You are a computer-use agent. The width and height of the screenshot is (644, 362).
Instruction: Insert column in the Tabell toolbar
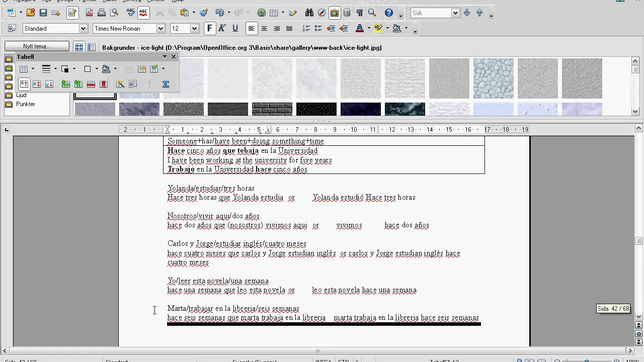[x=78, y=84]
